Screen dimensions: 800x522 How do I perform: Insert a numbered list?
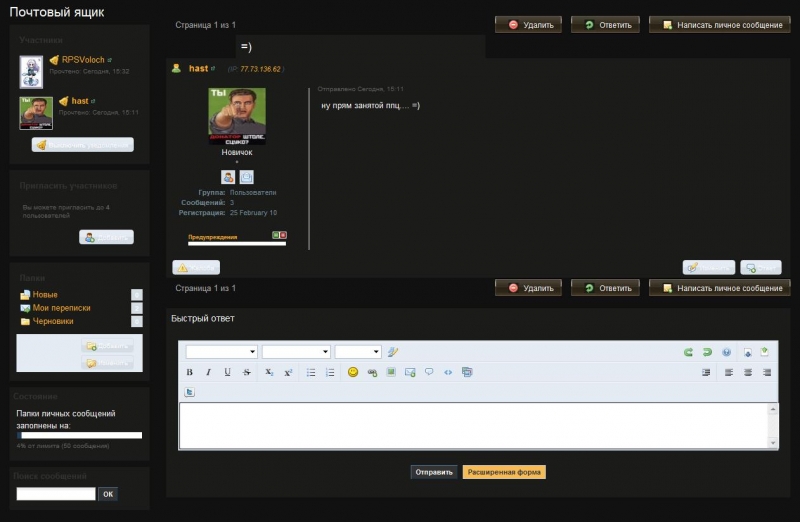click(x=330, y=372)
